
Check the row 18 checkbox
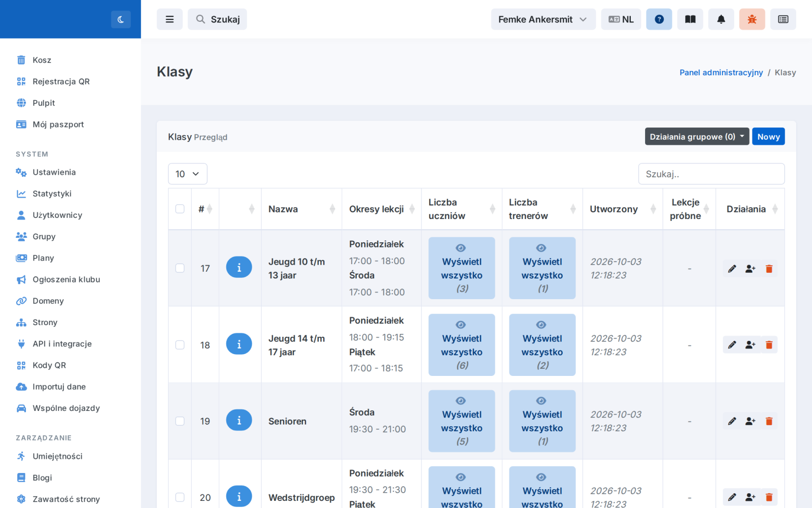[180, 345]
